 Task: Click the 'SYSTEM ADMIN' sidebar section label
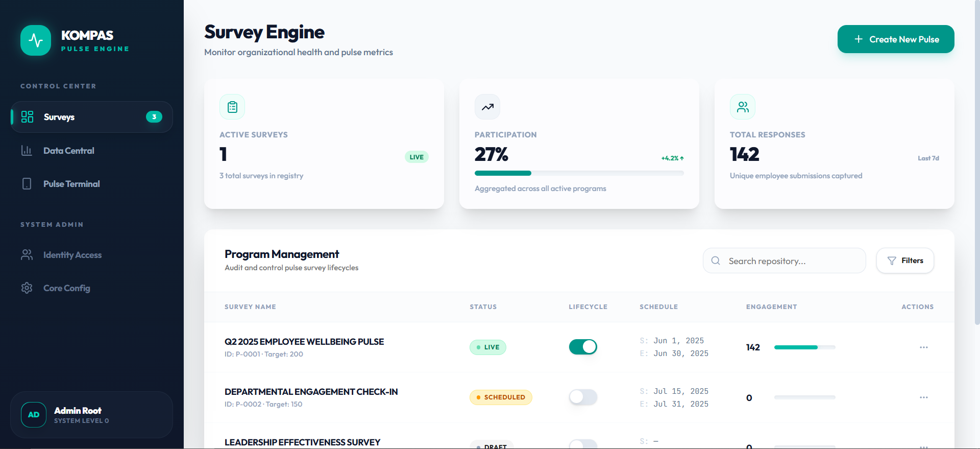tap(52, 225)
